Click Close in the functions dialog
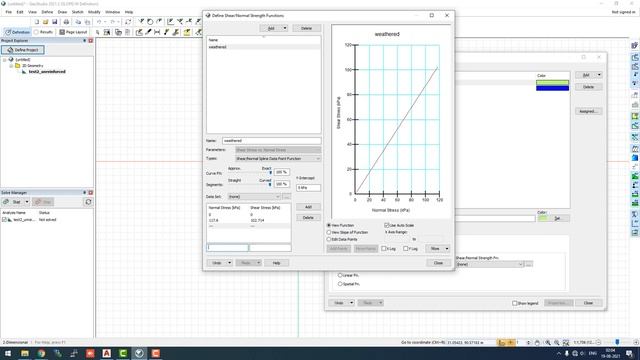The image size is (640, 360). click(438, 263)
